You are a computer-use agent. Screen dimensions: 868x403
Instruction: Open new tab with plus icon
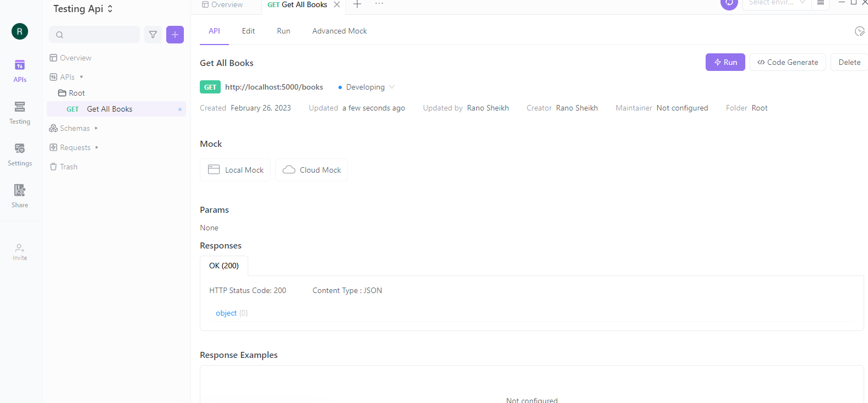357,4
